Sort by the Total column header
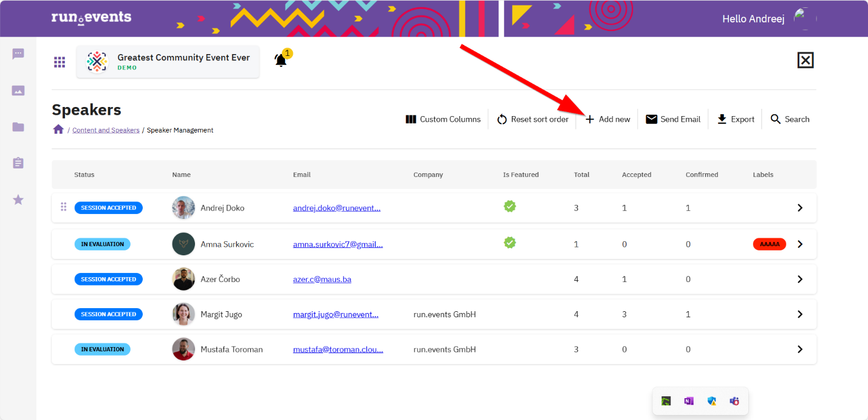 [582, 174]
